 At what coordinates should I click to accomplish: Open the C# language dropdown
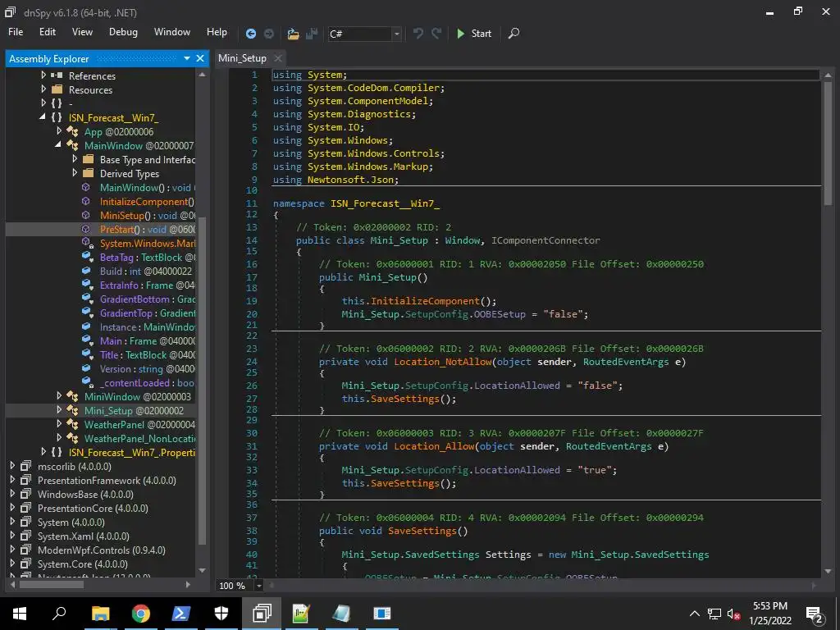pos(397,34)
